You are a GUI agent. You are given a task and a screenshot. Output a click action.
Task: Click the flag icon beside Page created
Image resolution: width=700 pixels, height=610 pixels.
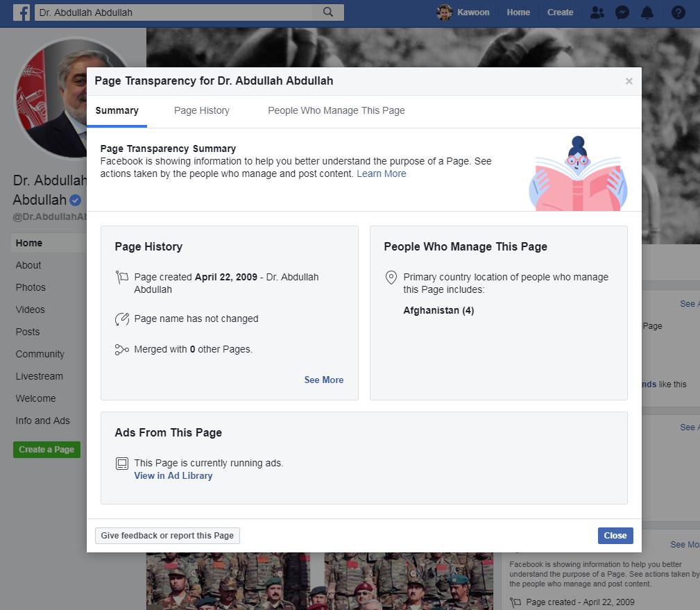tap(122, 278)
